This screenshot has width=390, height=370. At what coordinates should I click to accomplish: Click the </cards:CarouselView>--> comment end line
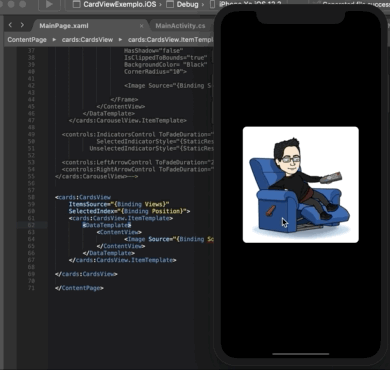(96, 176)
